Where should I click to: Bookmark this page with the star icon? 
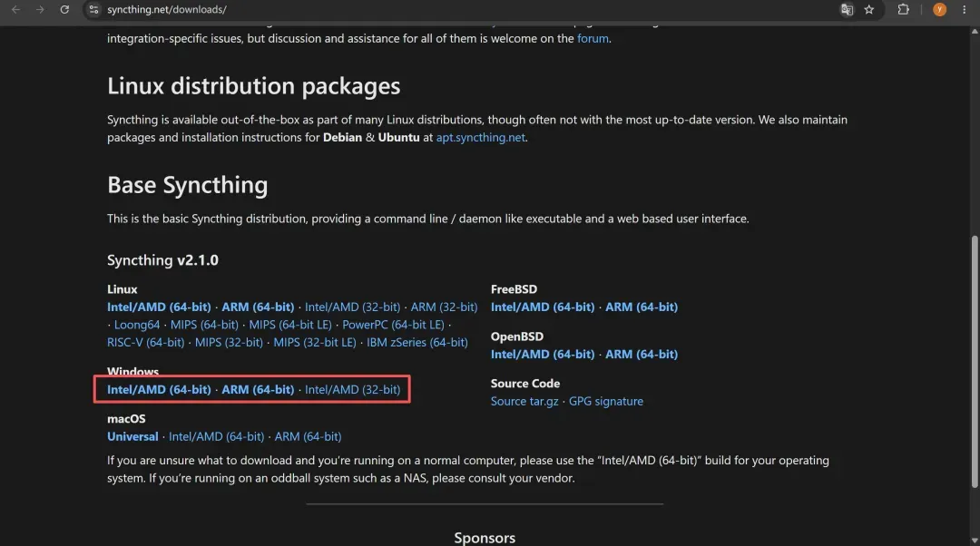tap(868, 9)
